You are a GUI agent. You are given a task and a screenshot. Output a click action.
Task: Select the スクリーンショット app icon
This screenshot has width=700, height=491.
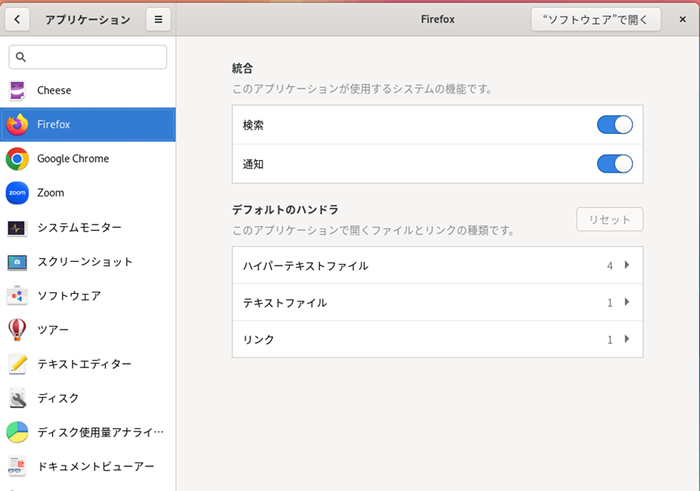click(17, 262)
